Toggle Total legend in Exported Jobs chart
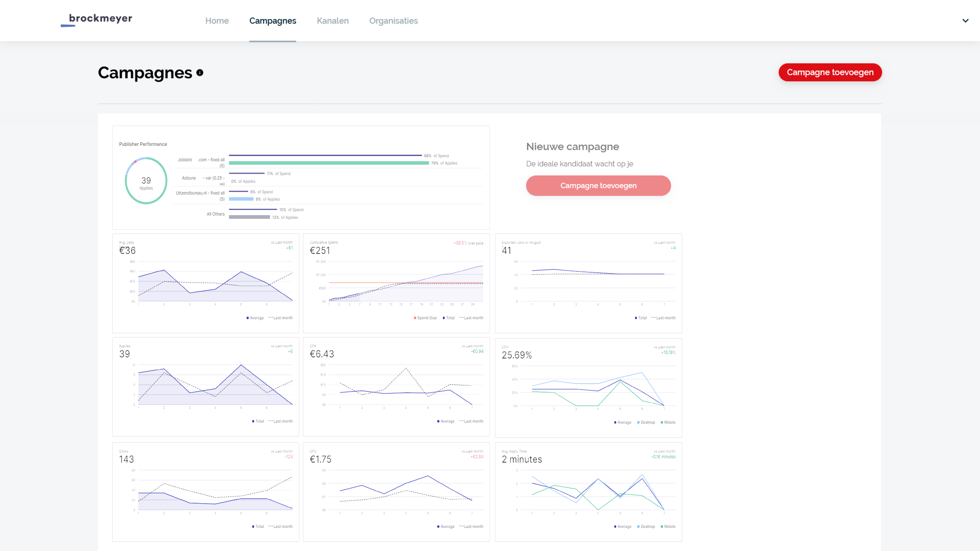The width and height of the screenshot is (980, 551). [641, 318]
